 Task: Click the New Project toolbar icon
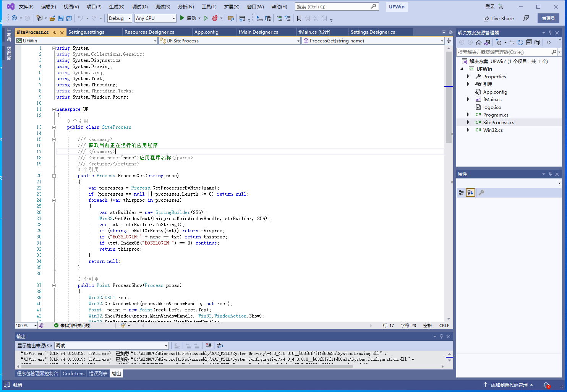(39, 18)
